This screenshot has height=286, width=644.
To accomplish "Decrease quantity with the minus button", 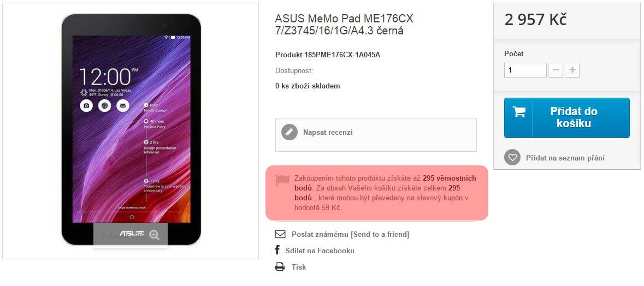I will click(x=556, y=70).
